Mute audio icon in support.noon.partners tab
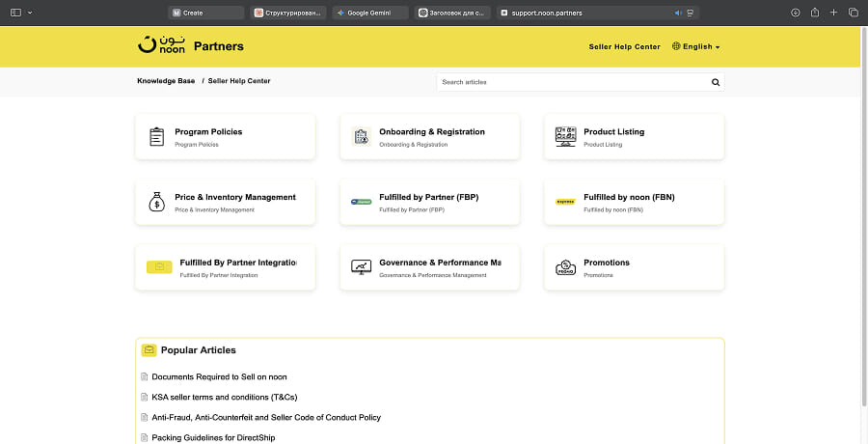 point(678,13)
